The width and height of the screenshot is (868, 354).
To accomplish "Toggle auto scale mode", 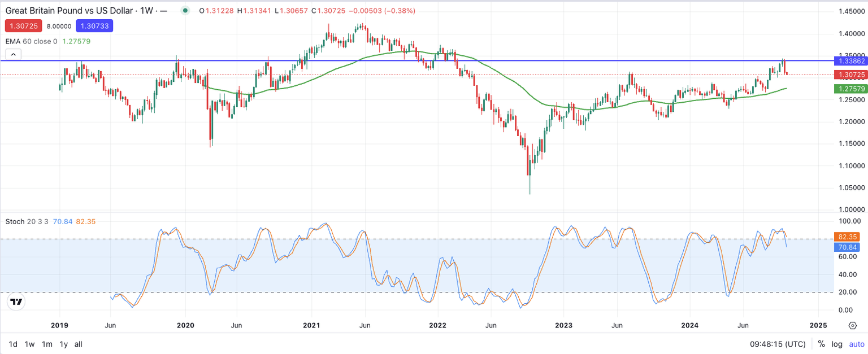I will (x=854, y=344).
